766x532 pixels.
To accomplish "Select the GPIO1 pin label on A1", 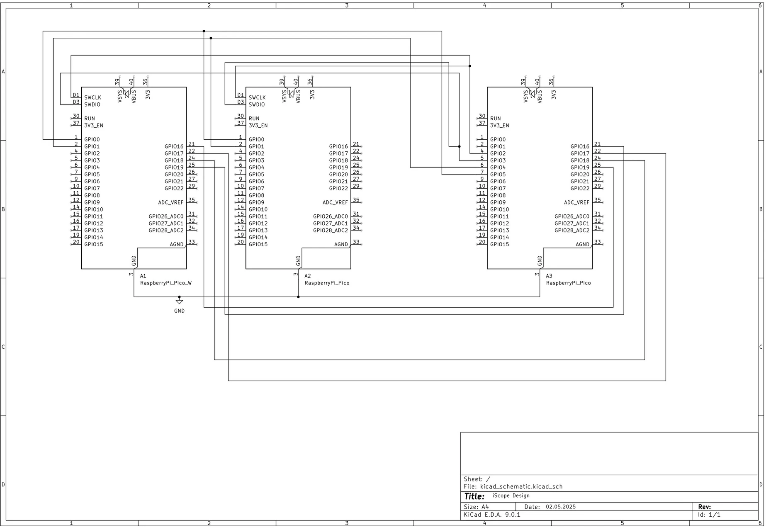I will point(92,147).
